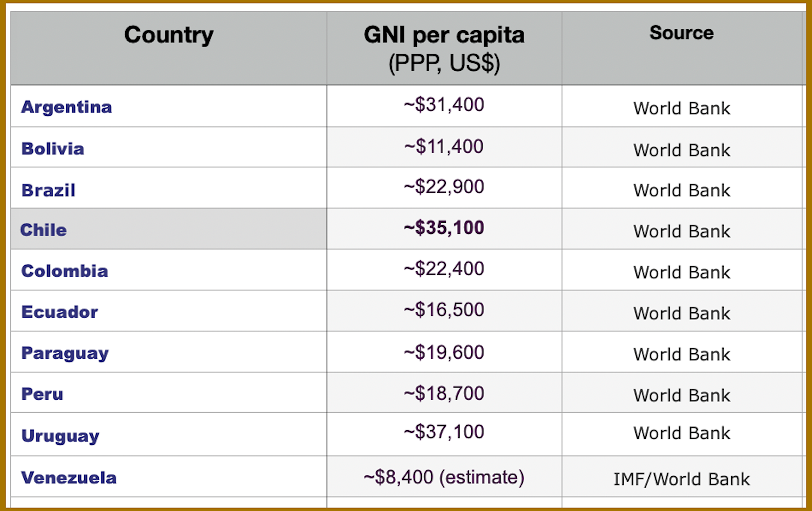Click the IMF/World Bank source cell
The width and height of the screenshot is (812, 511).
point(681,480)
